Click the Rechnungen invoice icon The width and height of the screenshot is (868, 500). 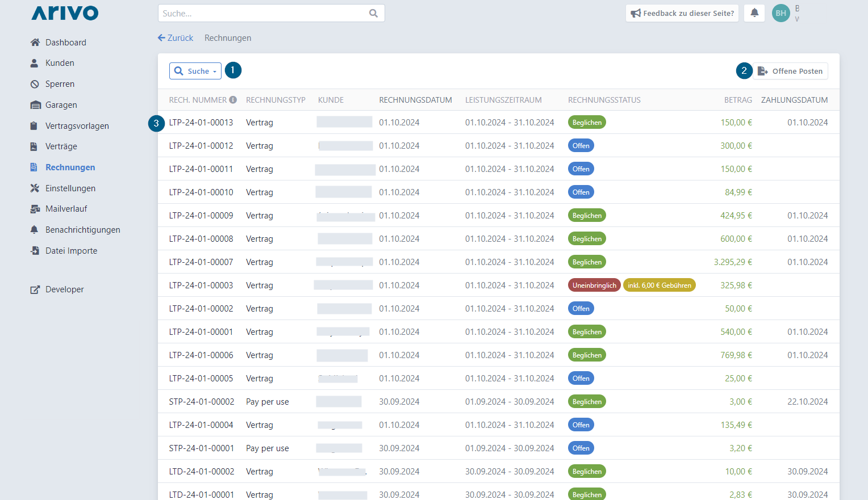coord(34,167)
